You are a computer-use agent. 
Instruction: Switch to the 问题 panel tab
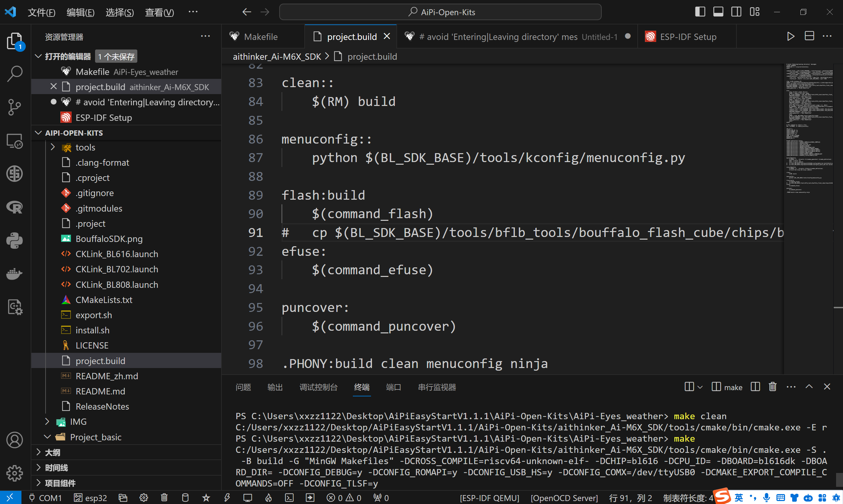[243, 387]
